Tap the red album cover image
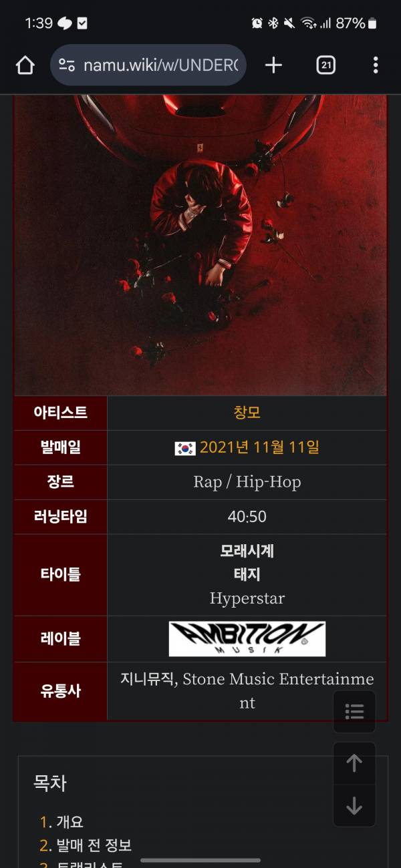 [200, 245]
